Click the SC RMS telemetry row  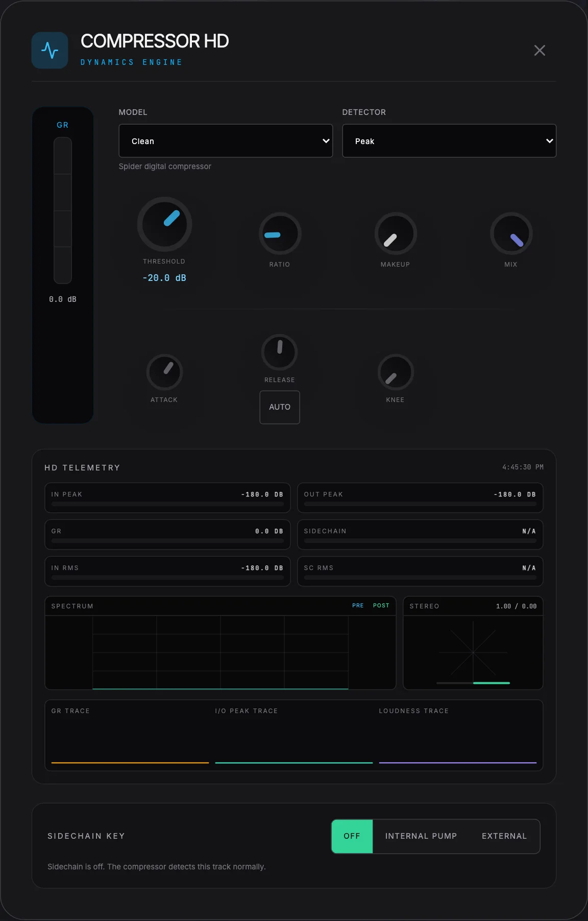[420, 572]
